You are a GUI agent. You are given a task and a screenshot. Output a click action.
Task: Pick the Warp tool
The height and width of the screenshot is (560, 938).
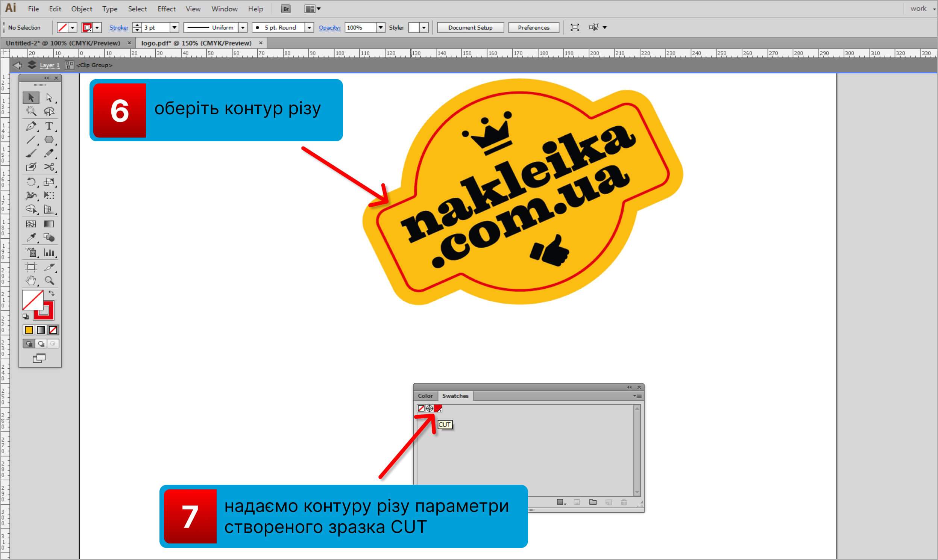pyautogui.click(x=31, y=195)
